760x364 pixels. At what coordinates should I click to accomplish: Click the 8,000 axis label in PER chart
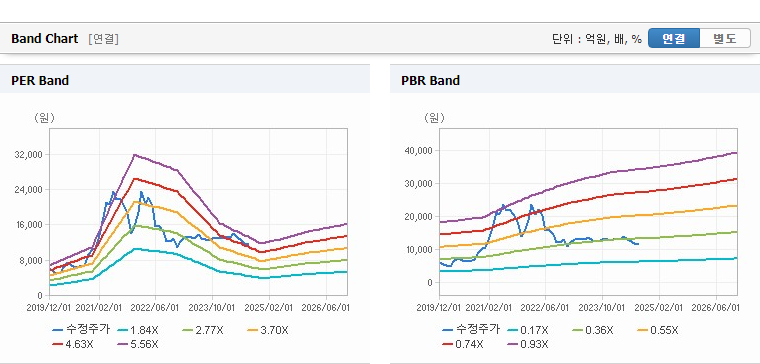click(32, 260)
